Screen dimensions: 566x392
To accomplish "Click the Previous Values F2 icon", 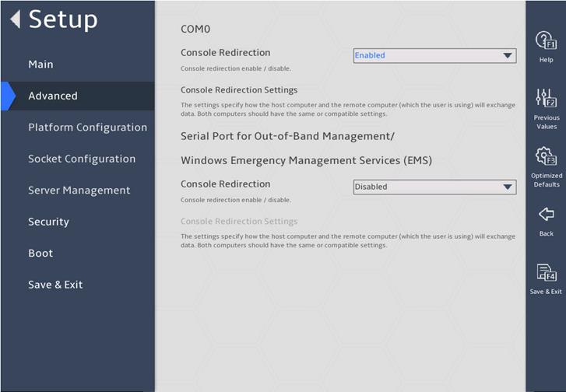I will point(546,98).
